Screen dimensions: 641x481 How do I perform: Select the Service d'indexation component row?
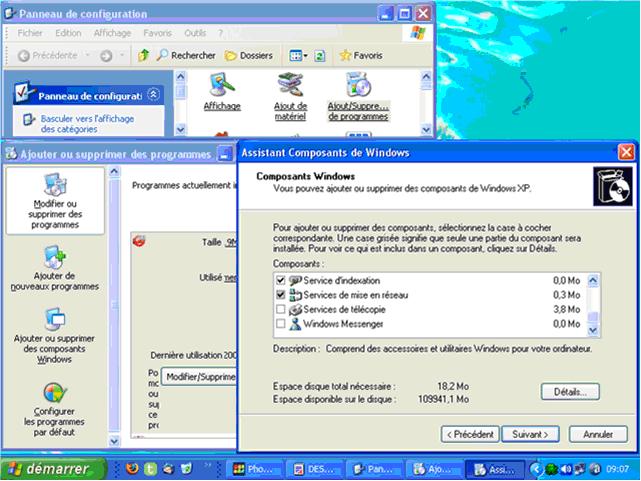[430, 280]
